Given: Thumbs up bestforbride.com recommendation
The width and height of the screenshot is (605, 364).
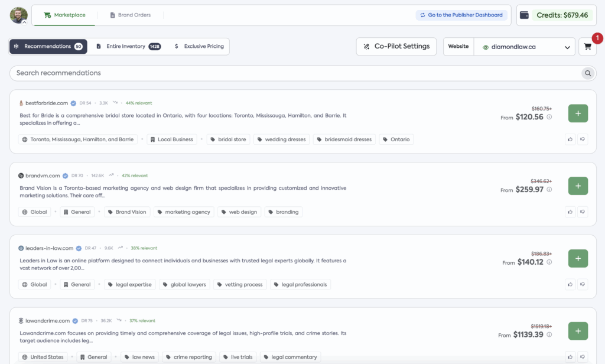Looking at the screenshot, I should tap(570, 139).
